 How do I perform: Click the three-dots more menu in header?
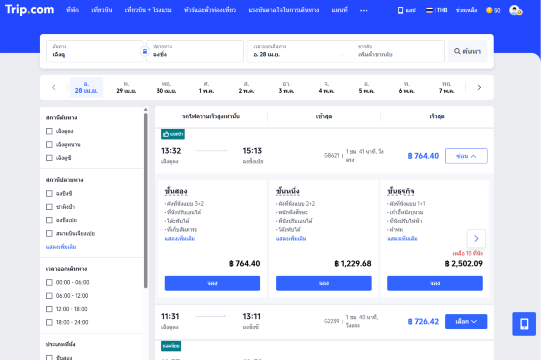click(363, 10)
